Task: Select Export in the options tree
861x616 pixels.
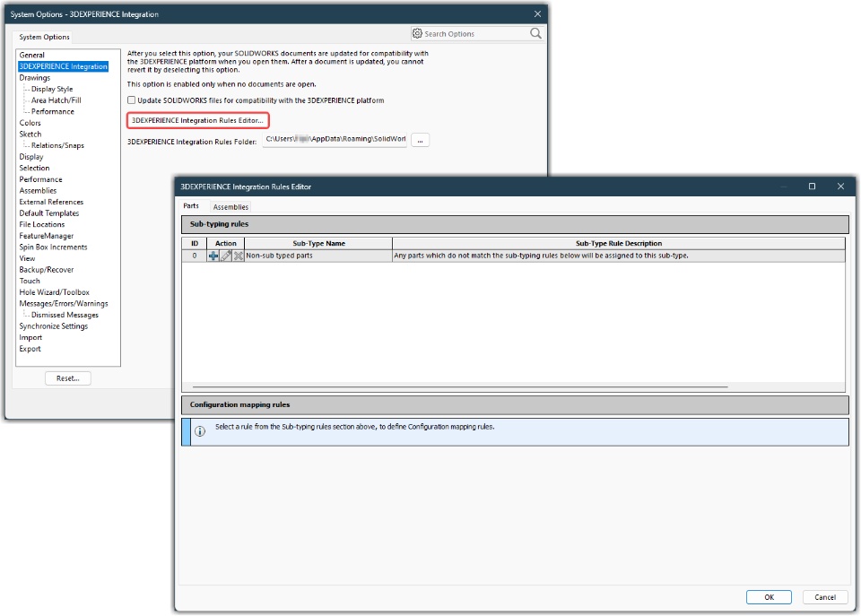Action: pyautogui.click(x=30, y=349)
